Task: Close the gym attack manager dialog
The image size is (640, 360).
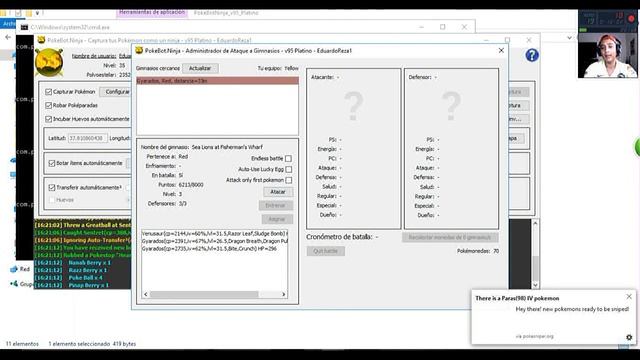Action: (501, 50)
